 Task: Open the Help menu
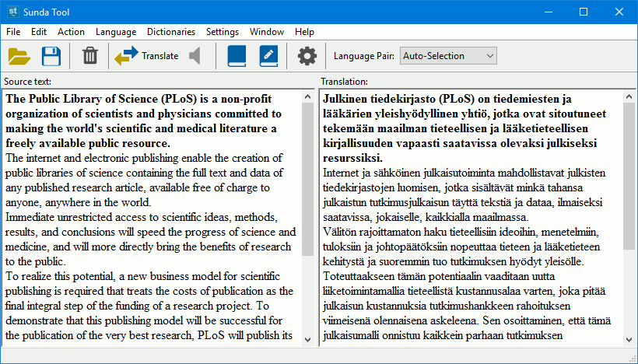pos(304,32)
